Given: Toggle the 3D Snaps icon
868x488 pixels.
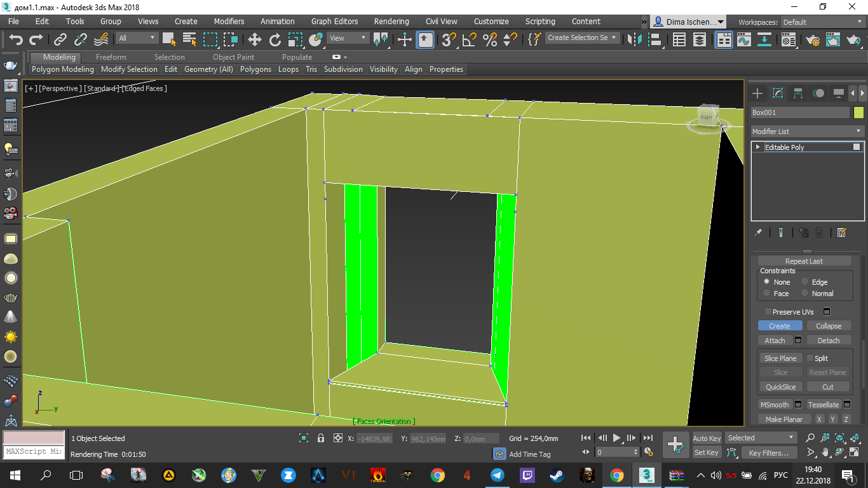Looking at the screenshot, I should click(x=449, y=39).
